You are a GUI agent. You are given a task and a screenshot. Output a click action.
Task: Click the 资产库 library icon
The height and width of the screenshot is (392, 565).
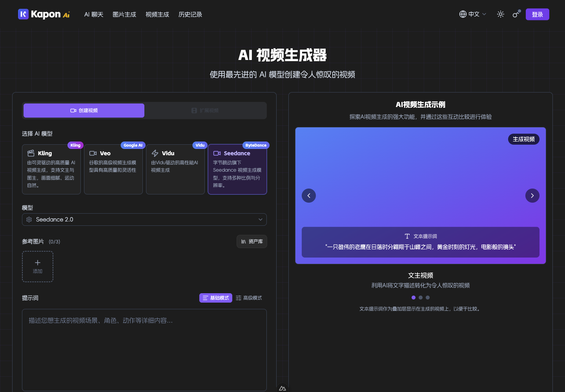click(x=244, y=241)
